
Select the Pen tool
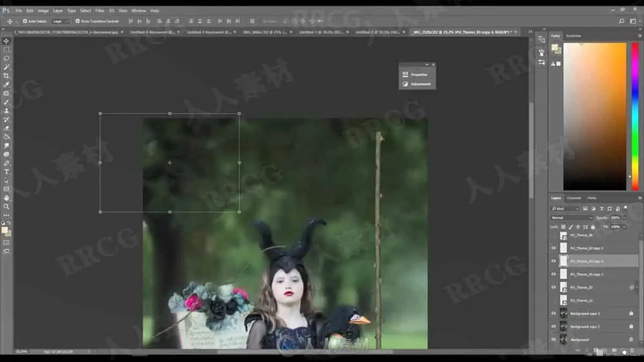pyautogui.click(x=6, y=162)
